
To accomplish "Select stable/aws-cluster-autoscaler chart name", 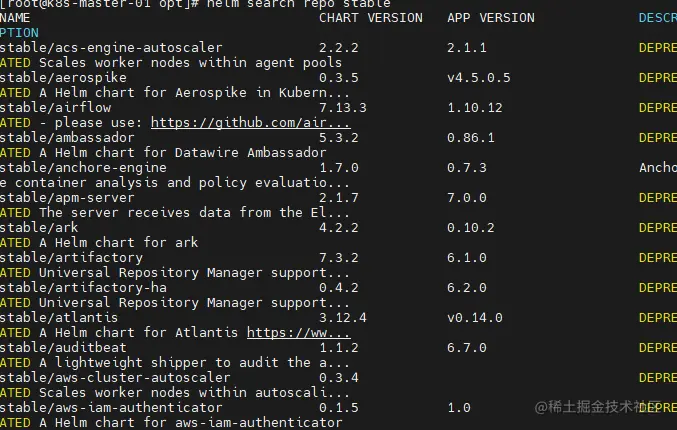I will pyautogui.click(x=115, y=378).
